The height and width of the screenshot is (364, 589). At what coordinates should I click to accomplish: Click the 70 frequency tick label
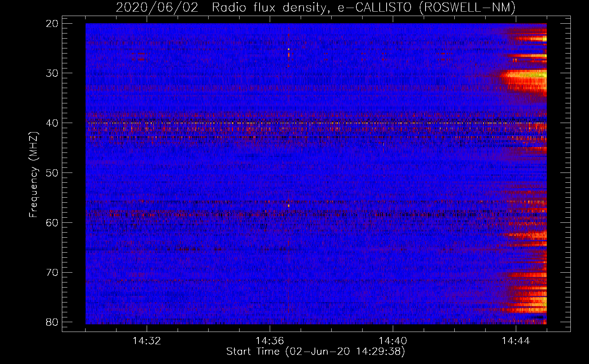(x=52, y=273)
